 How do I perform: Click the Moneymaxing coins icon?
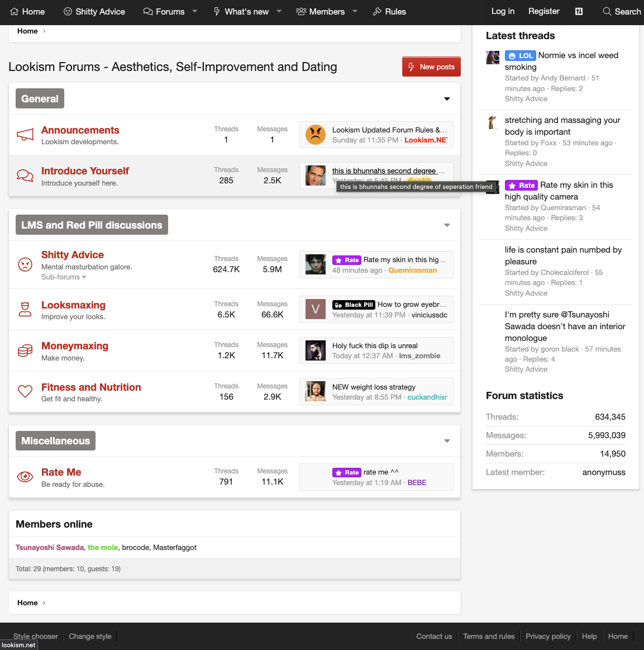coord(25,350)
